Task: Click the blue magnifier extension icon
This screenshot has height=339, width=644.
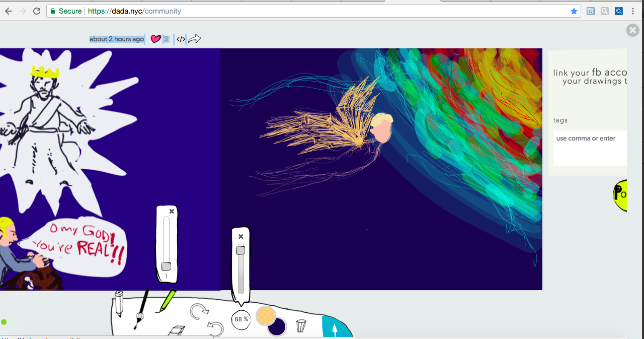Action: click(619, 11)
